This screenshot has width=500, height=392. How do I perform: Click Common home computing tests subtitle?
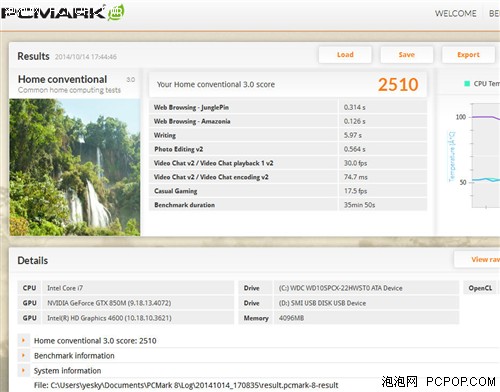coord(69,90)
